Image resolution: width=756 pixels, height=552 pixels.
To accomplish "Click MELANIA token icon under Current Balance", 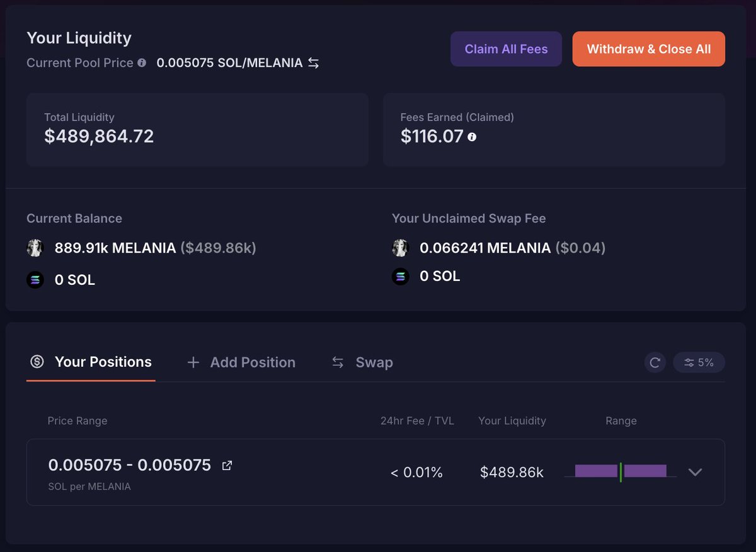I will point(35,248).
